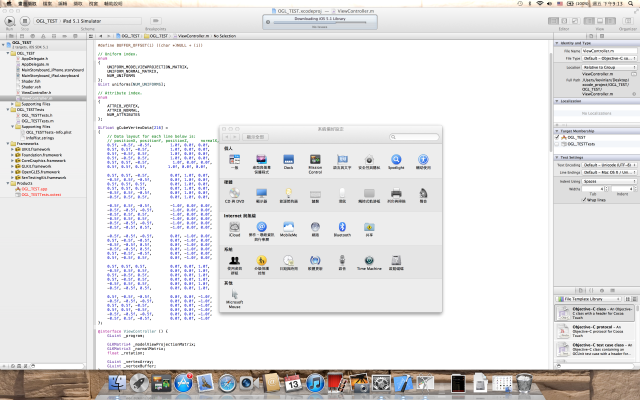640x400 pixels.
Task: Open the Organizer window button
Action: tap(627, 21)
